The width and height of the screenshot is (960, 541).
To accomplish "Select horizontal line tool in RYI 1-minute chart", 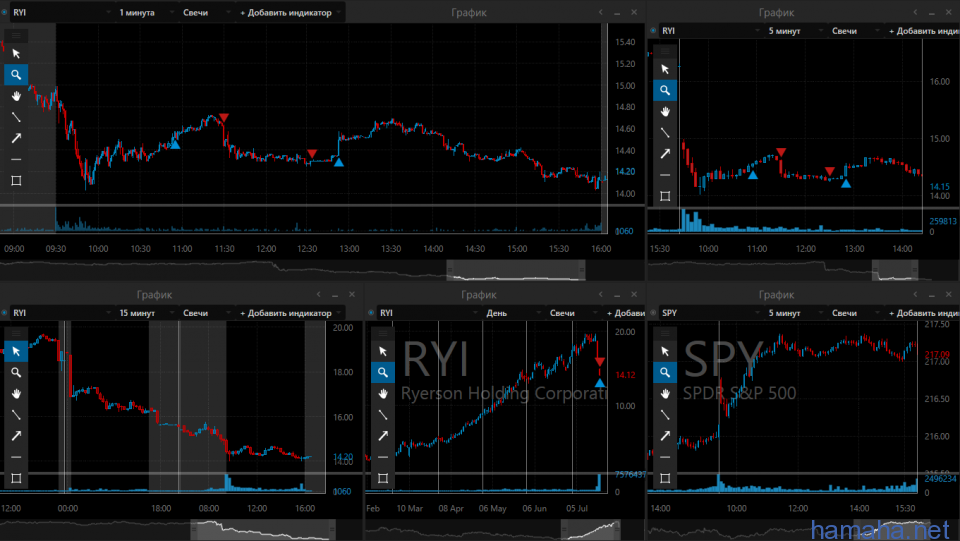I will point(16,159).
